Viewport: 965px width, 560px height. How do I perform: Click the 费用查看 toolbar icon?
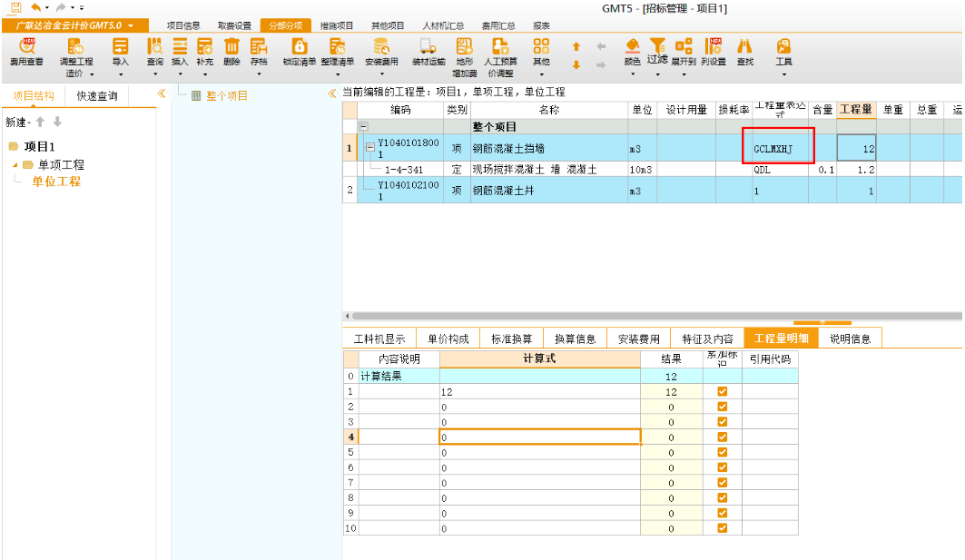point(26,47)
